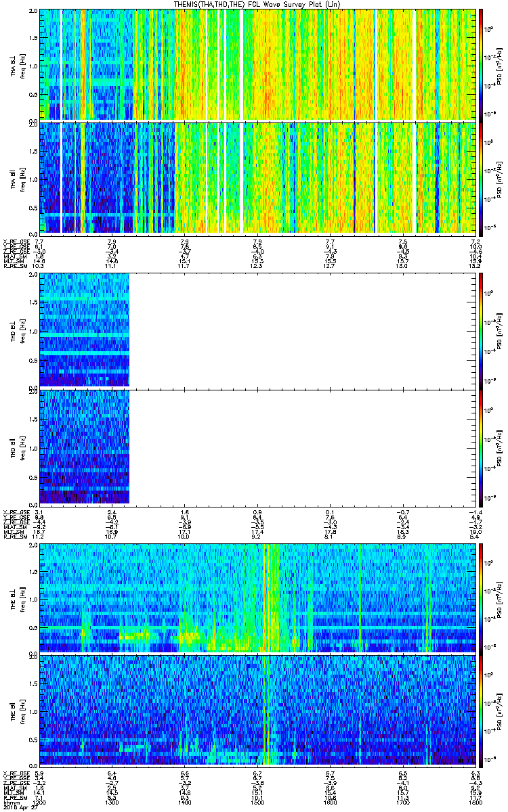Click the THD B-perpendicular spectrogram data
The image size is (508, 812).
[x=84, y=330]
